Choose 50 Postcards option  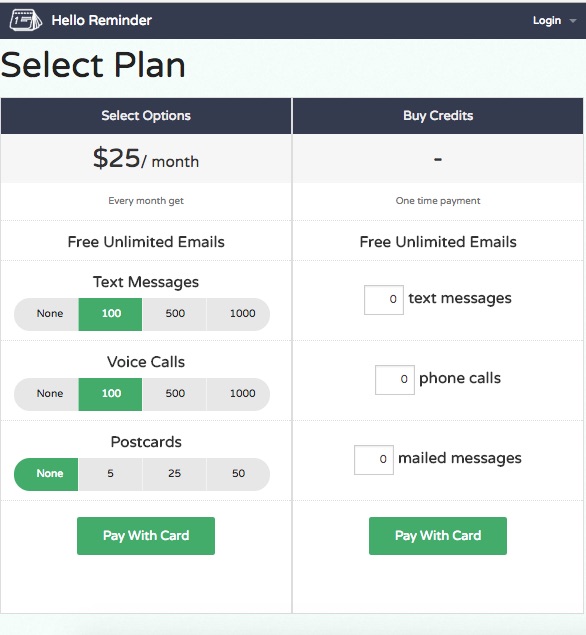[239, 474]
